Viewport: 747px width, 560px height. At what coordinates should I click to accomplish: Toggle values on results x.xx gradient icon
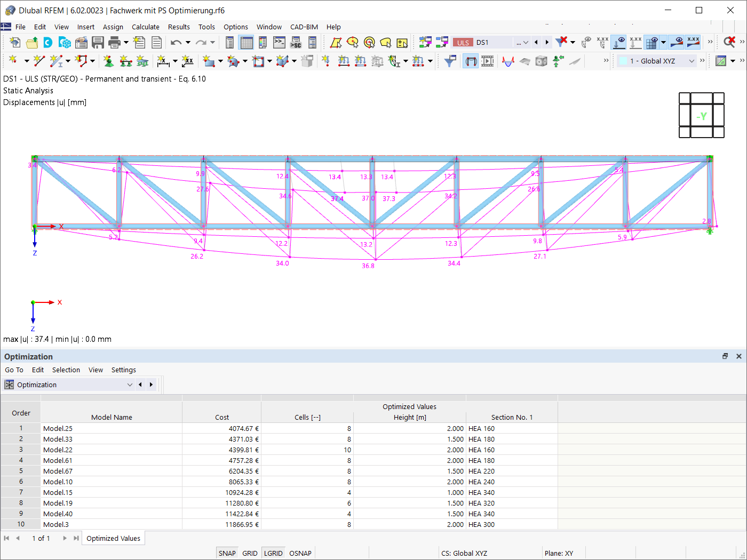click(x=693, y=42)
